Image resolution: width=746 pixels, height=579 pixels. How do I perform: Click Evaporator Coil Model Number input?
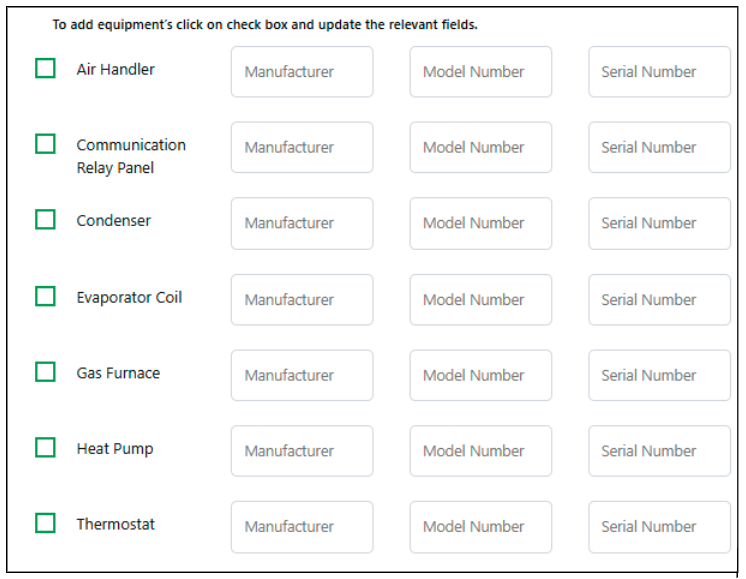(x=480, y=299)
